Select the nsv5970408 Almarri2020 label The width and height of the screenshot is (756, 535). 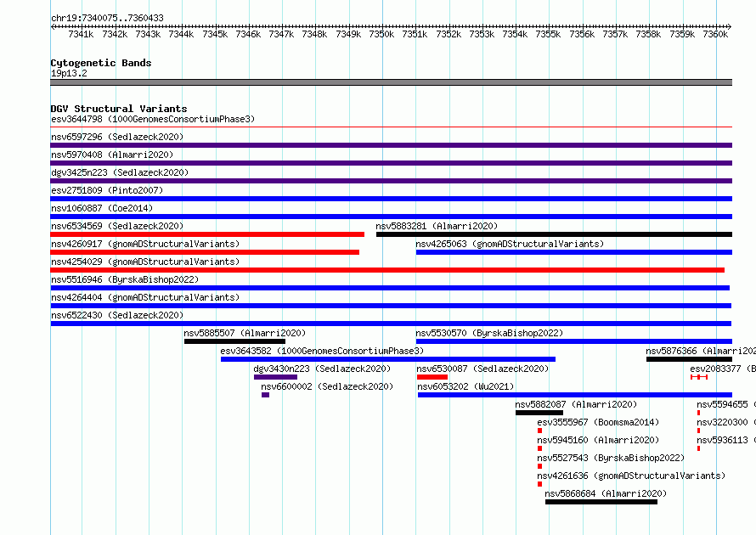[x=112, y=155]
